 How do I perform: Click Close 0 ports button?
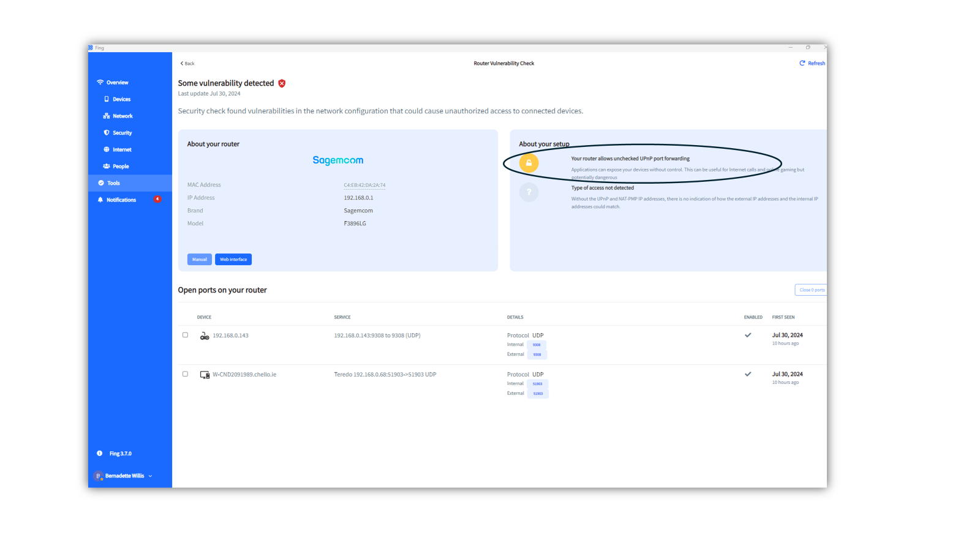(811, 290)
